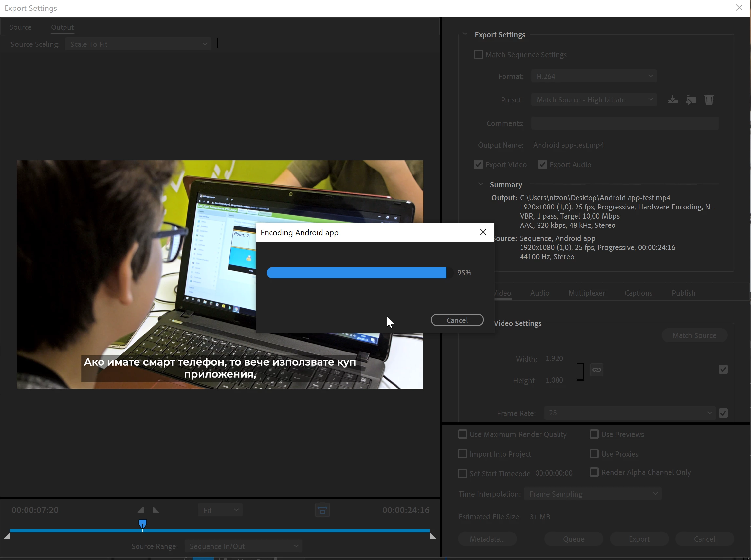Click the Set In Point triangle icon
This screenshot has height=560, width=751.
click(141, 510)
